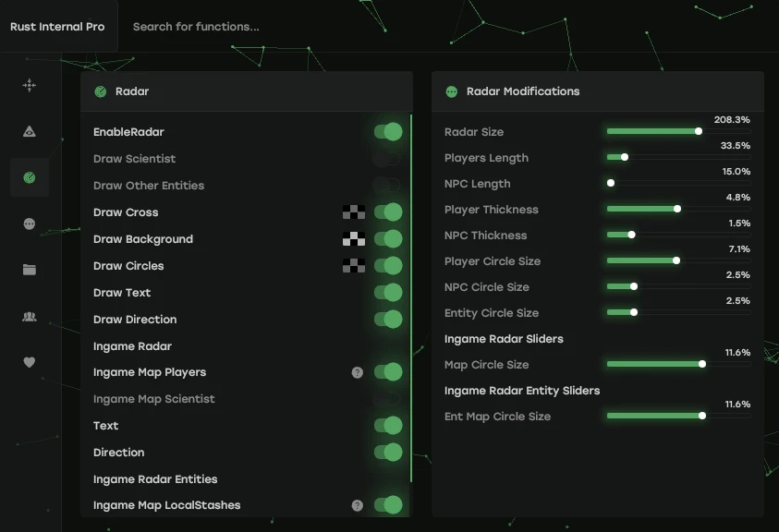Adjust the Radar Size slider

click(678, 131)
